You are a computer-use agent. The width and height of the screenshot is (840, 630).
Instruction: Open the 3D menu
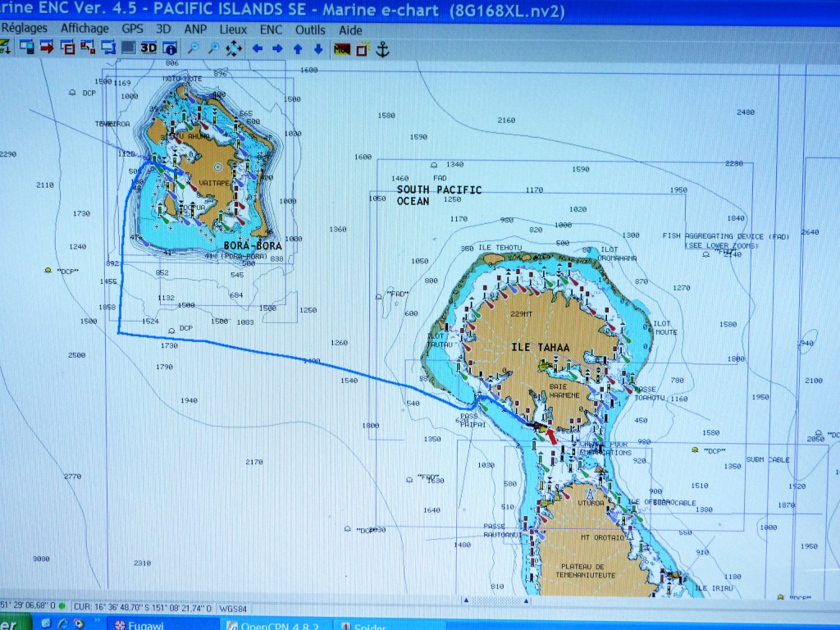pos(163,29)
